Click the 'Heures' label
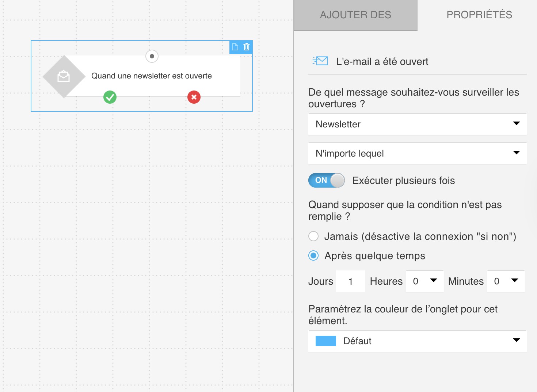Screen dimensions: 537x392 (386, 281)
